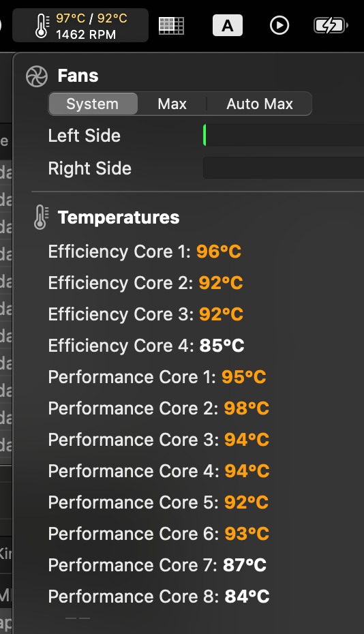Click Performance Core 2 reading of 98°C
The image size is (364, 634).
point(247,408)
